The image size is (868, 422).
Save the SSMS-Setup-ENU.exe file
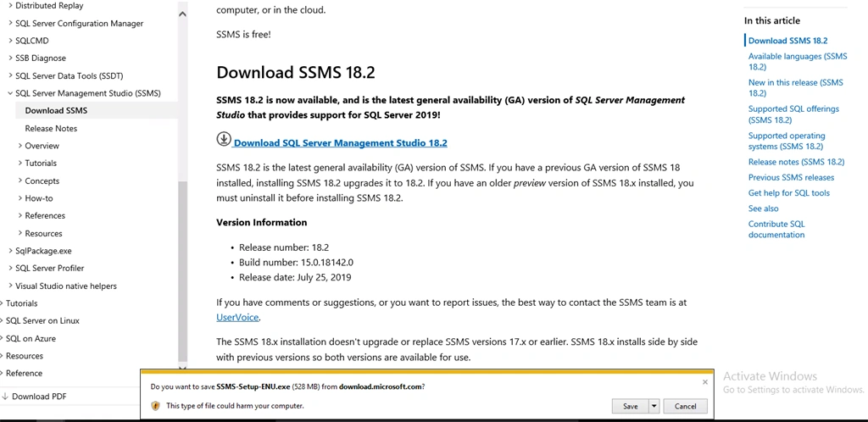tap(630, 406)
